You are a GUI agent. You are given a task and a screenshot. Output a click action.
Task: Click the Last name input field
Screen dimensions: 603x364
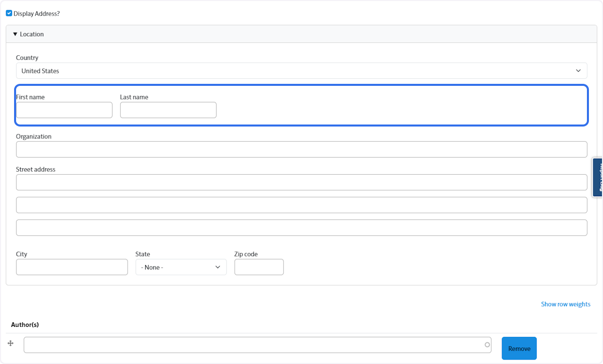(168, 110)
